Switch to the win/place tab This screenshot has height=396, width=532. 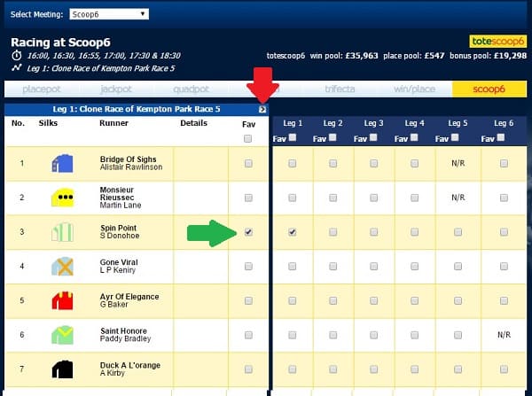tap(415, 89)
